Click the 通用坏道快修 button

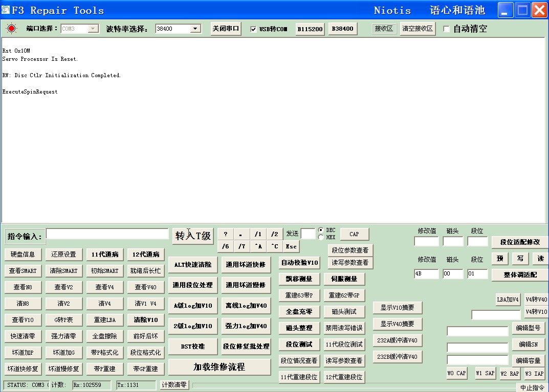coord(246,265)
